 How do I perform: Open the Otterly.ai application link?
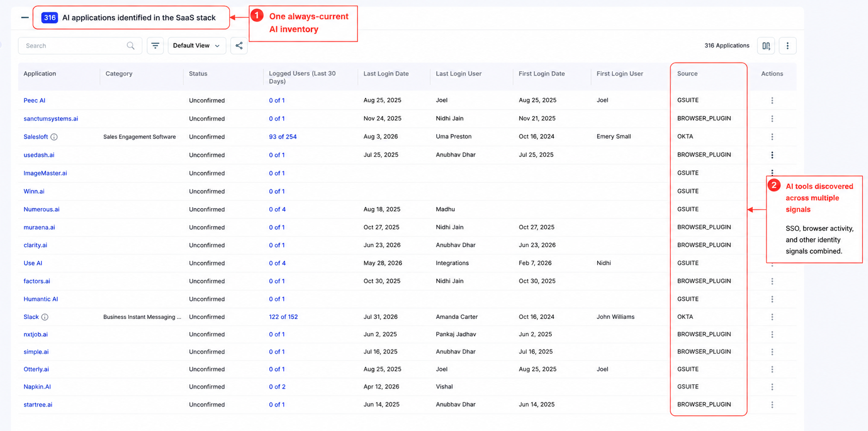pyautogui.click(x=36, y=370)
